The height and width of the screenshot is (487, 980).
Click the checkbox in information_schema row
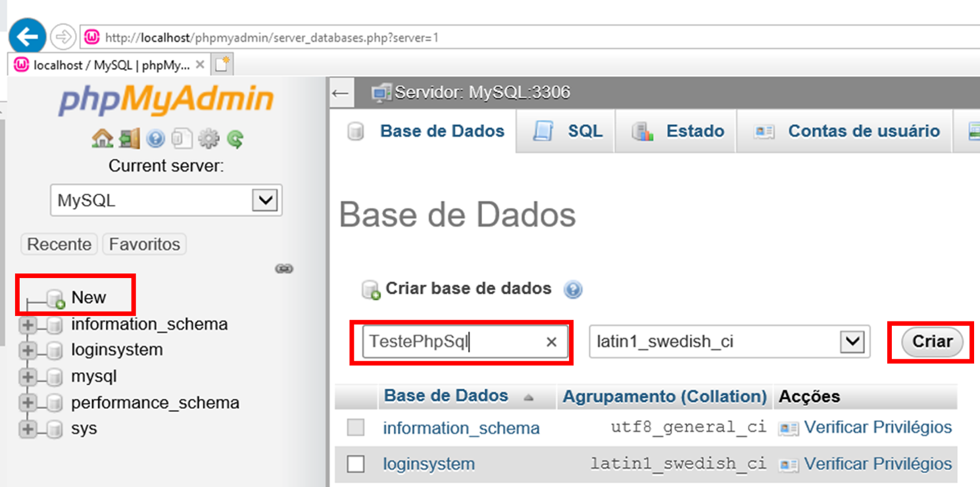pyautogui.click(x=356, y=428)
